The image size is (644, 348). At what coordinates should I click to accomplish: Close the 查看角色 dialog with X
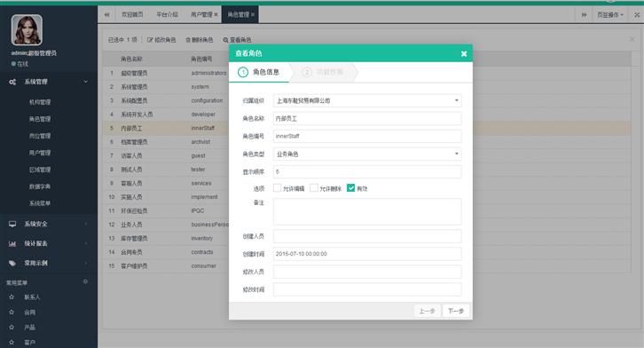coord(464,53)
